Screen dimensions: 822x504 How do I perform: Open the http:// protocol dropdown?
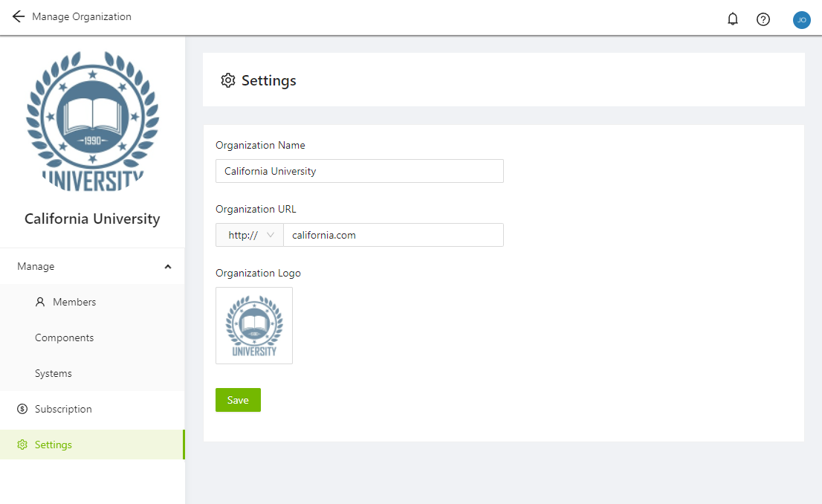(250, 235)
